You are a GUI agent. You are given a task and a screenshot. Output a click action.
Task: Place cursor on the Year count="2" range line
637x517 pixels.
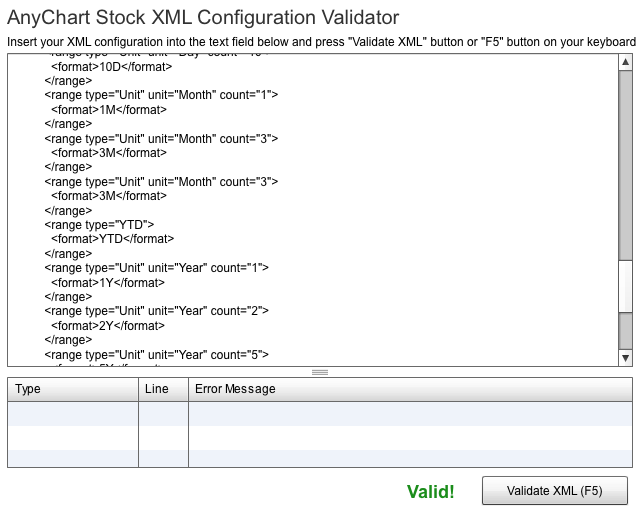[x=156, y=311]
